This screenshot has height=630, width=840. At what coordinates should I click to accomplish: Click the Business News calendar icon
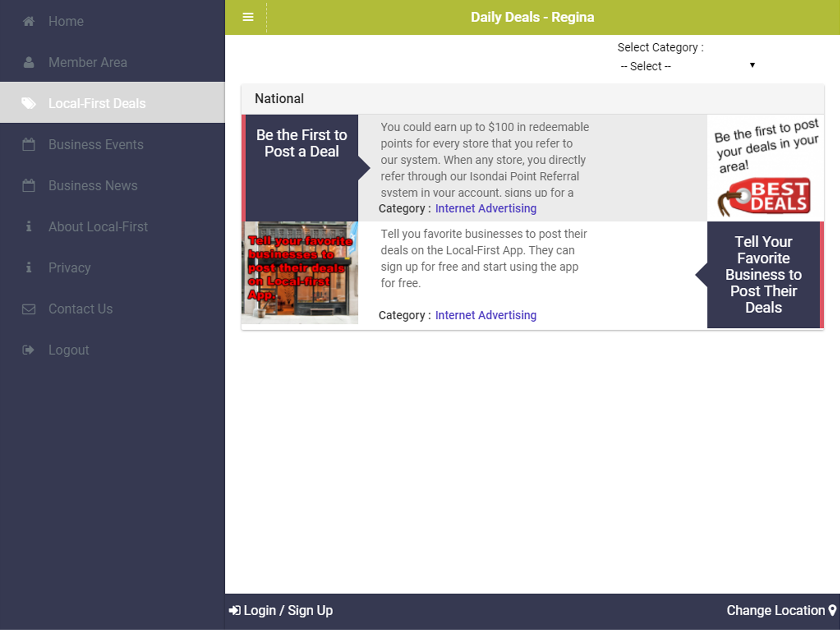coord(29,185)
